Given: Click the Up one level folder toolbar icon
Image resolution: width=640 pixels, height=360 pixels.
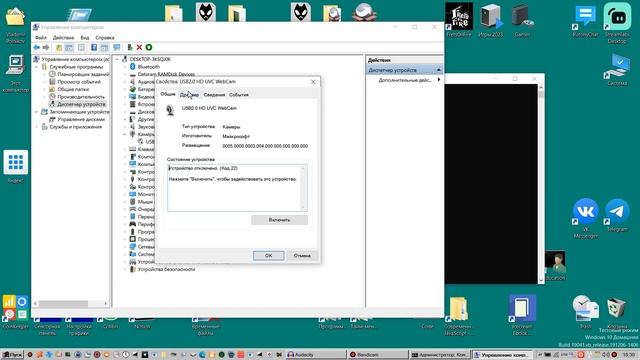Looking at the screenshot, I should point(59,47).
